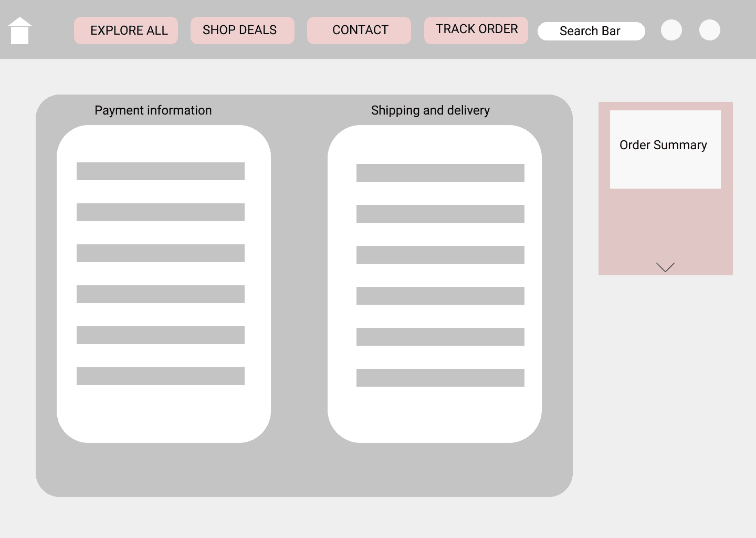Select TRACK ORDER from the navigation

tap(476, 29)
